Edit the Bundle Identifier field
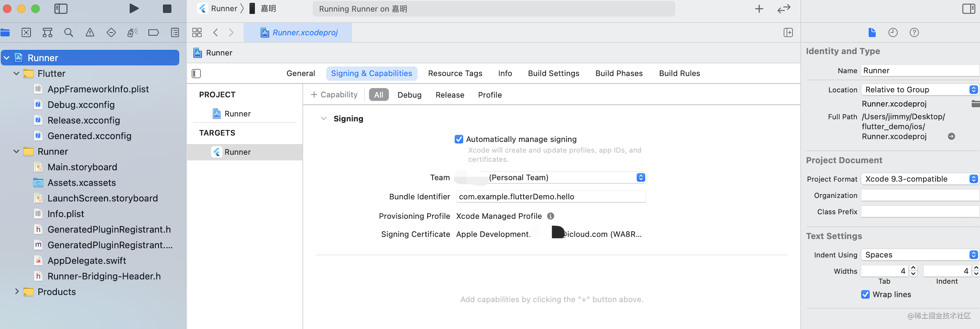Image resolution: width=980 pixels, height=329 pixels. [551, 196]
